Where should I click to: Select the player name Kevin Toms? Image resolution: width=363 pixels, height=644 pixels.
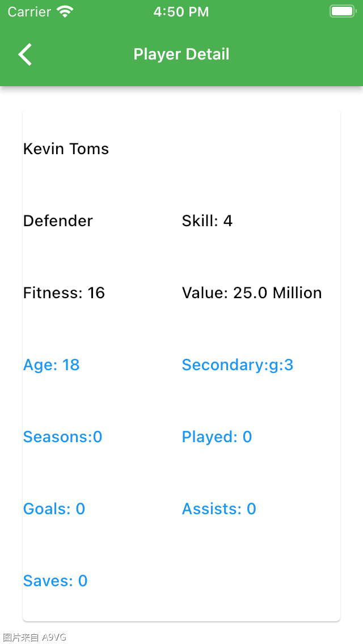(x=66, y=149)
